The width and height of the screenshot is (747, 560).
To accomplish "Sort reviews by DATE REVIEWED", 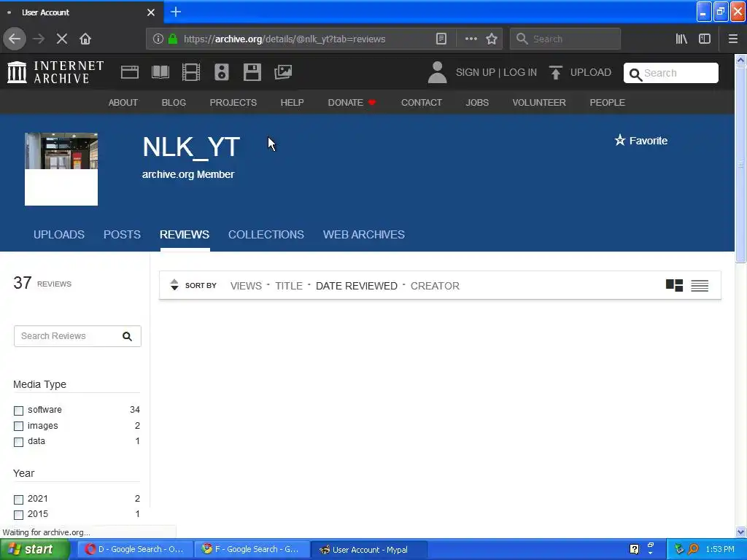I will 356,286.
